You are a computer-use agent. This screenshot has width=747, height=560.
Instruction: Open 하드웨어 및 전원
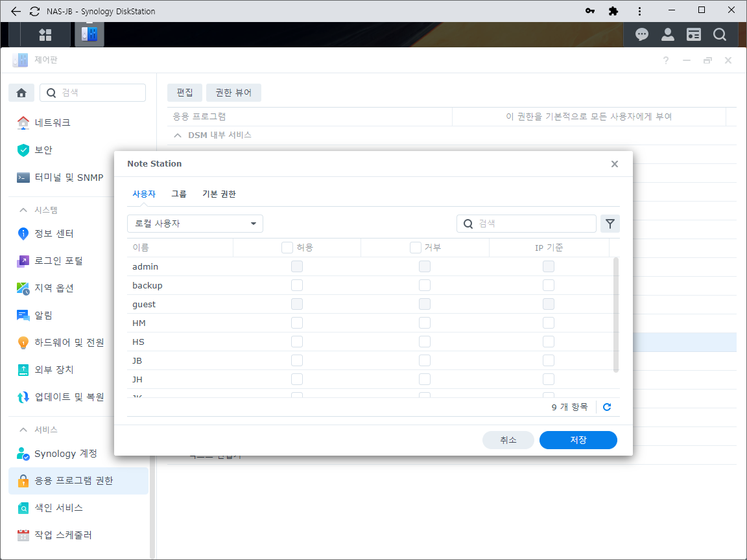click(x=60, y=342)
